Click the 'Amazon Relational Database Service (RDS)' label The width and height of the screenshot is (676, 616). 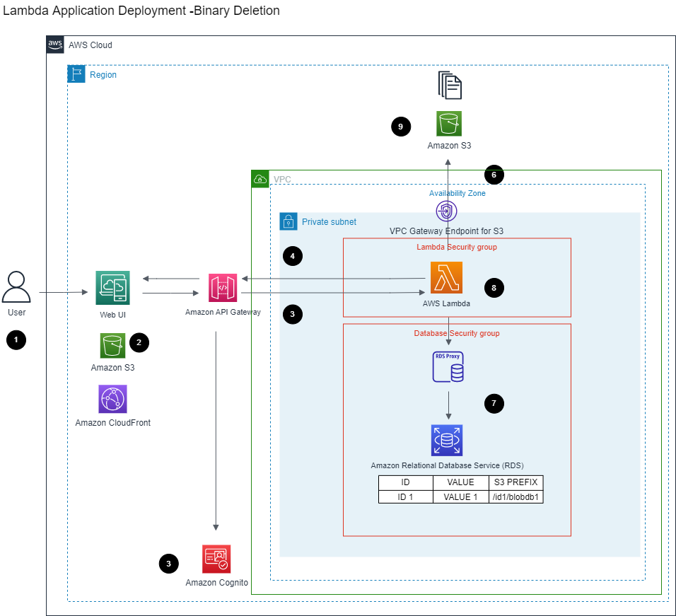pos(448,465)
